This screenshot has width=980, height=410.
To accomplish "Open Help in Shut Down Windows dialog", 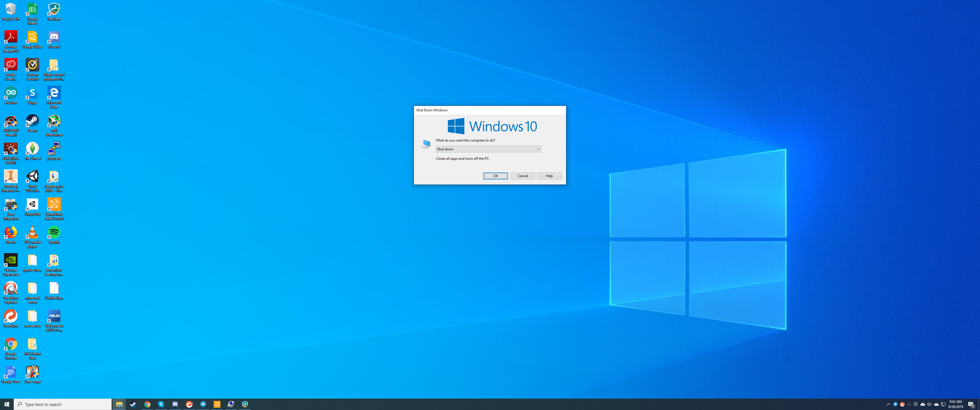I will coord(549,176).
